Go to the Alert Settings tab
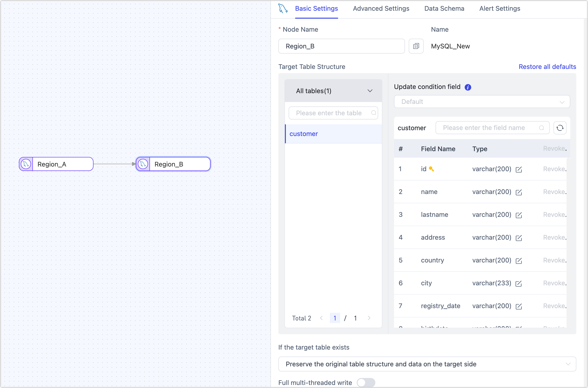Viewport: 588px width, 388px height. pyautogui.click(x=500, y=9)
